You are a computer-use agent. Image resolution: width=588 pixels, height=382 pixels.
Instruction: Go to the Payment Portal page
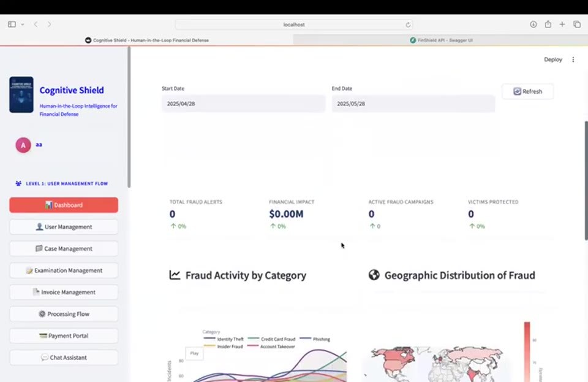click(64, 336)
